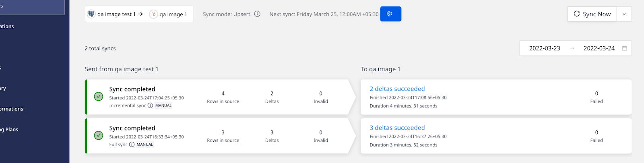Screen dimensions: 644x163
Task: Open the sidebar item ending in 'rmations'
Action: click(x=12, y=109)
